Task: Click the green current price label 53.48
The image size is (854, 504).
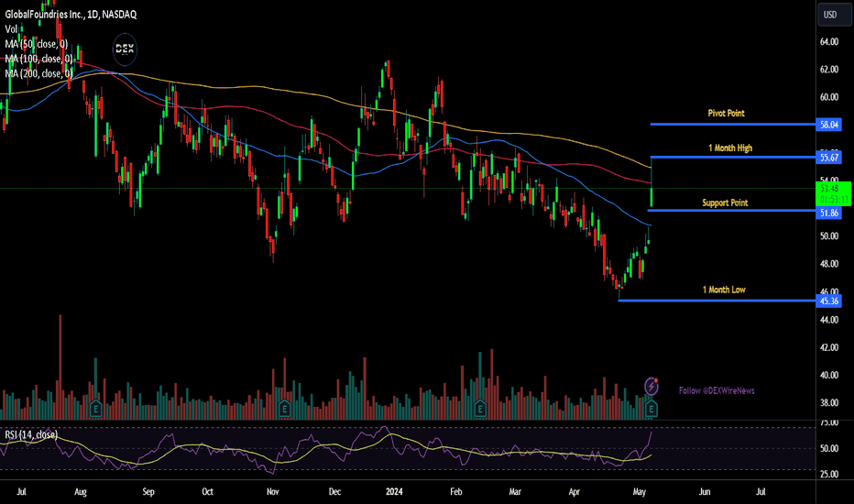Action: coord(833,193)
